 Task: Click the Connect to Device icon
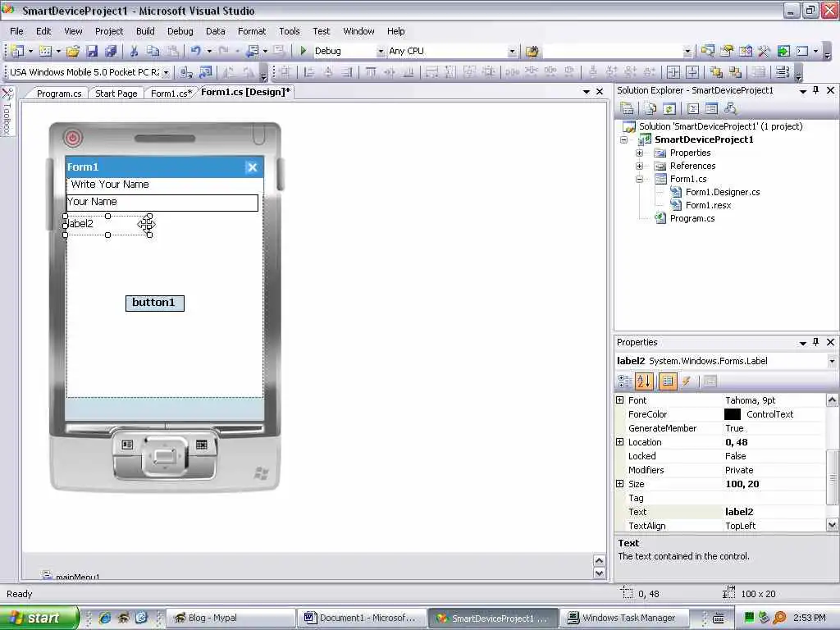click(185, 72)
